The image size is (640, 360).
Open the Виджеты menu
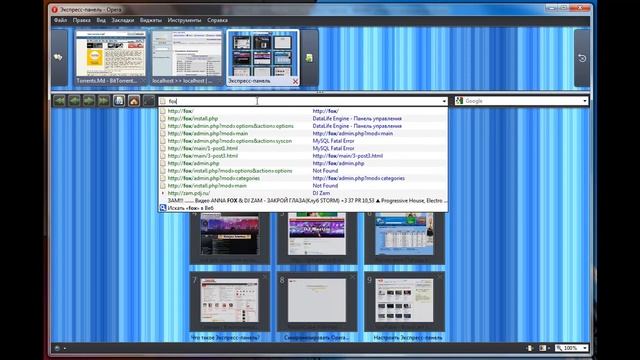tap(151, 20)
